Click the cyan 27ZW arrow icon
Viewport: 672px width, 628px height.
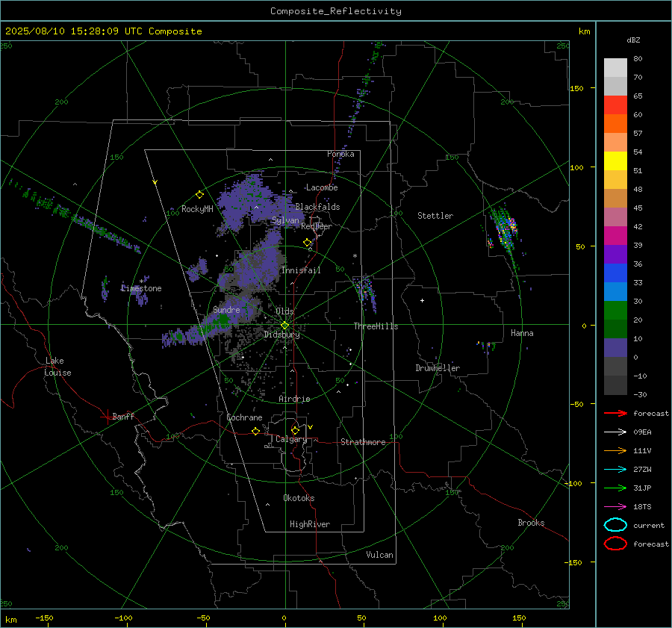pyautogui.click(x=615, y=470)
